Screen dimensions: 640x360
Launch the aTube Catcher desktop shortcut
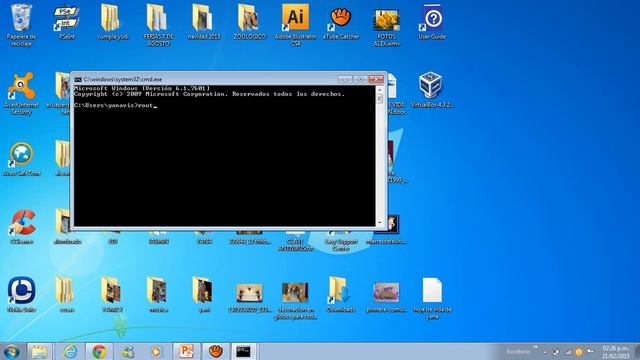[341, 22]
